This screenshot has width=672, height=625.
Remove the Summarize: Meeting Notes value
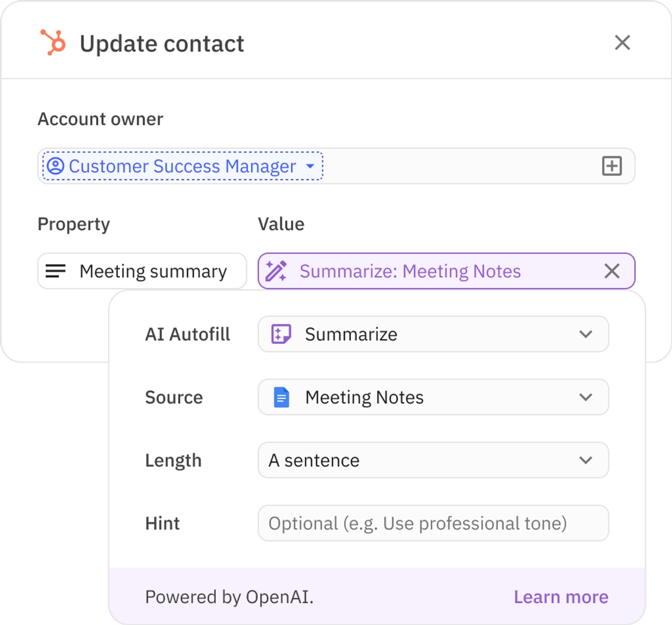tap(612, 271)
